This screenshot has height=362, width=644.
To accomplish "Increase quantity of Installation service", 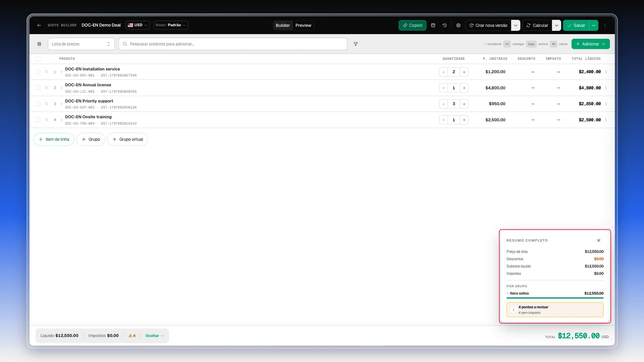I will 464,72.
